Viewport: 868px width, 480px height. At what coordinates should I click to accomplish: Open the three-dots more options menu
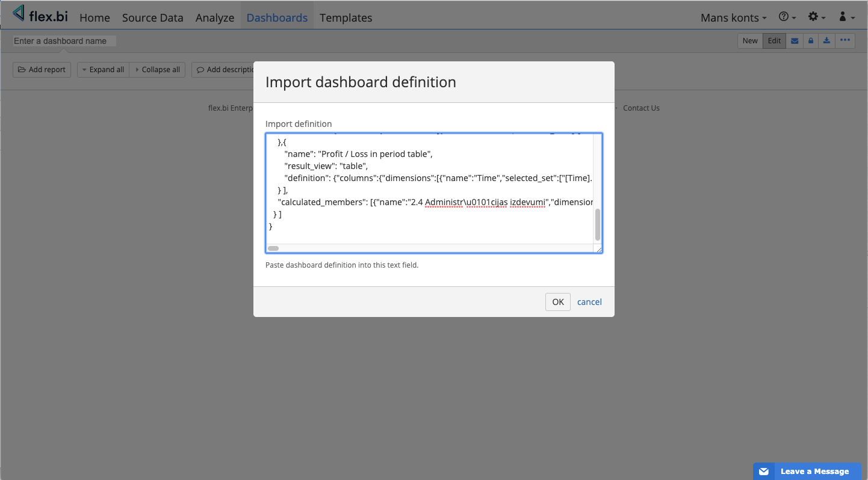(x=845, y=41)
